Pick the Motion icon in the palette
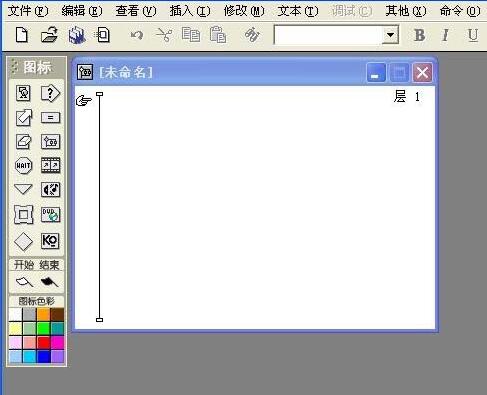The width and height of the screenshot is (487, 395). 23,117
